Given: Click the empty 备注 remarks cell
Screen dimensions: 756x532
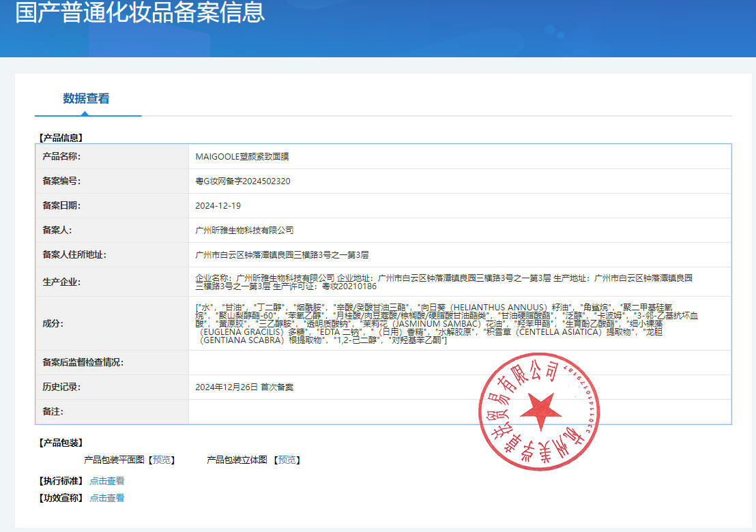Looking at the screenshot, I should (x=409, y=411).
